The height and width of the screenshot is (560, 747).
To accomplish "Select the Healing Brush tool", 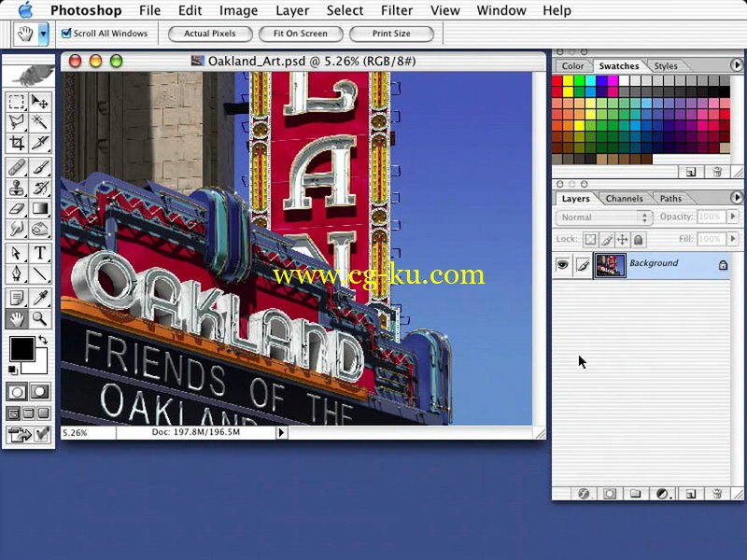I will pyautogui.click(x=16, y=168).
